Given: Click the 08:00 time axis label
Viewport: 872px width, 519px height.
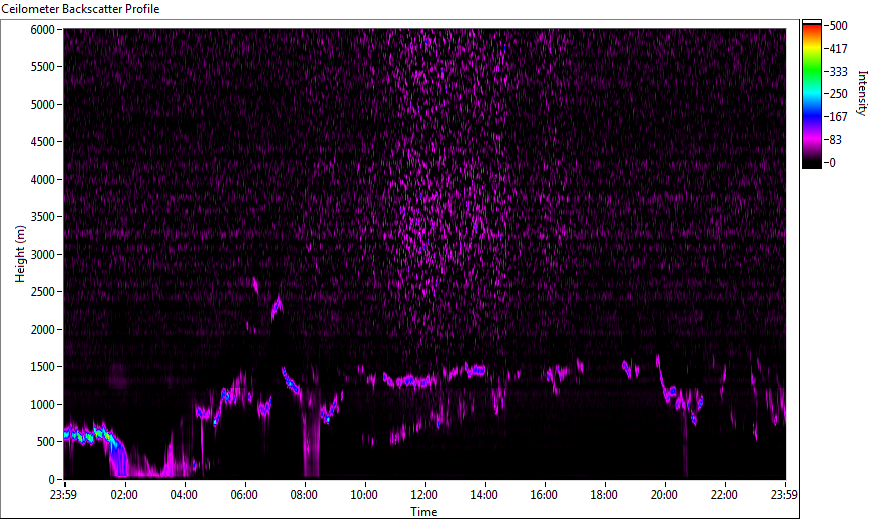Looking at the screenshot, I should point(304,495).
